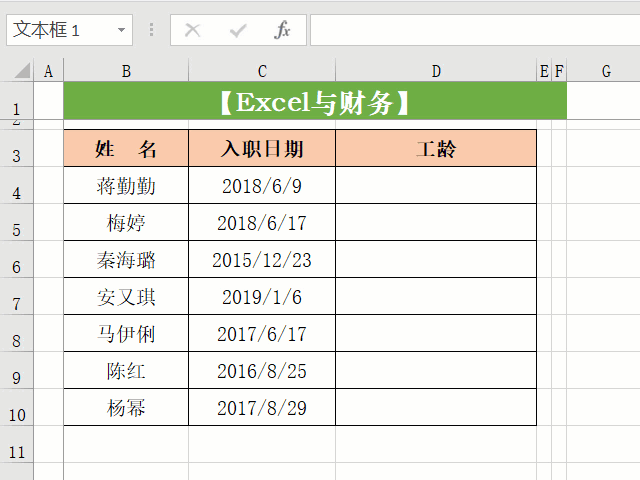Click the 工龄 header cell
640x480 pixels.
pyautogui.click(x=436, y=148)
